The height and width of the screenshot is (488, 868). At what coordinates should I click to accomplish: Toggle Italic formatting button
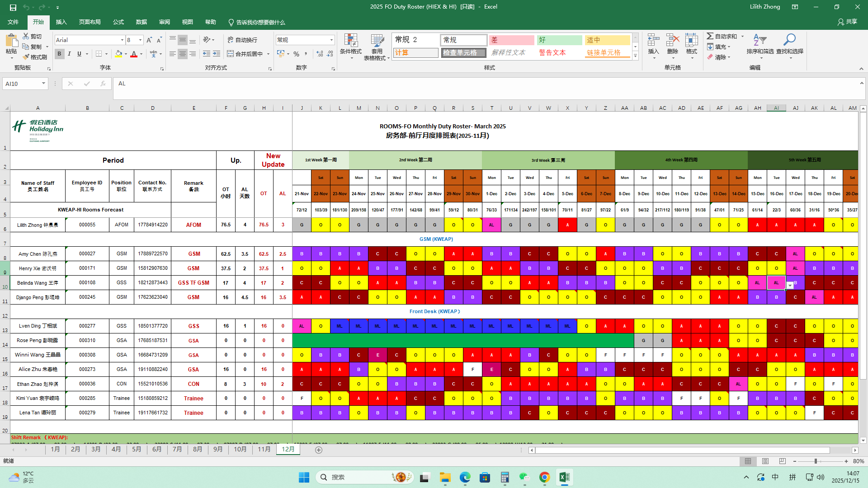69,54
